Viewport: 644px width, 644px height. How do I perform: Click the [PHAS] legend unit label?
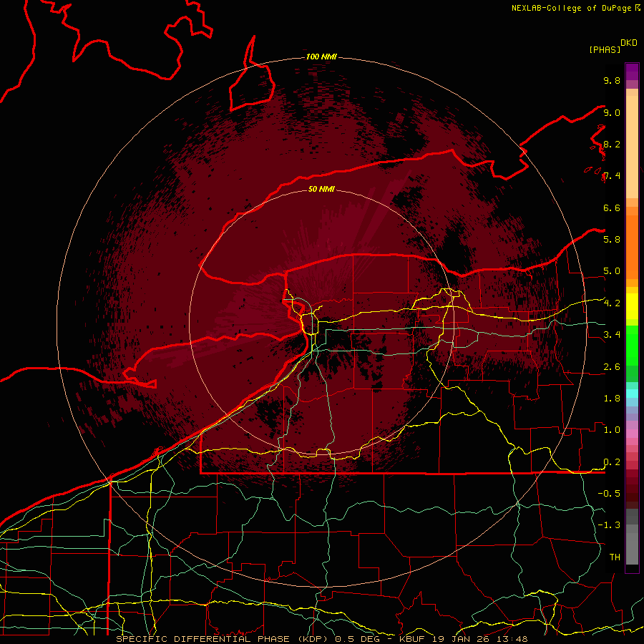605,49
